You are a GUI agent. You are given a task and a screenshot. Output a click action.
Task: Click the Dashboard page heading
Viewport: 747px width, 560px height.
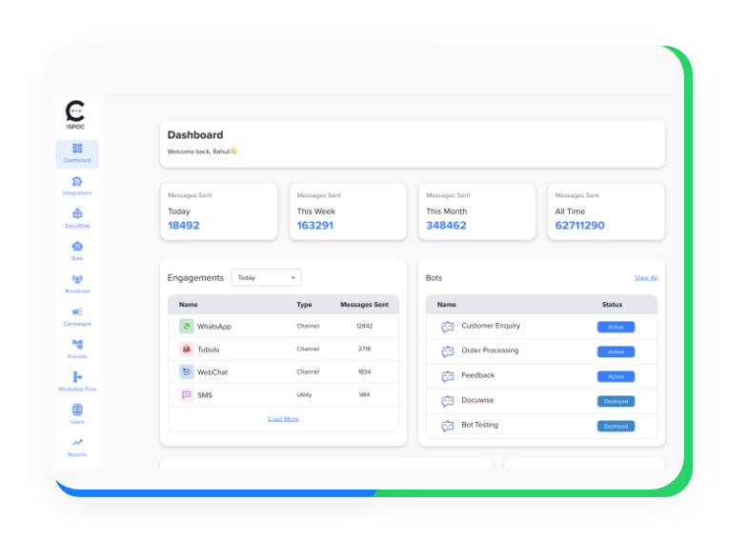tap(195, 135)
